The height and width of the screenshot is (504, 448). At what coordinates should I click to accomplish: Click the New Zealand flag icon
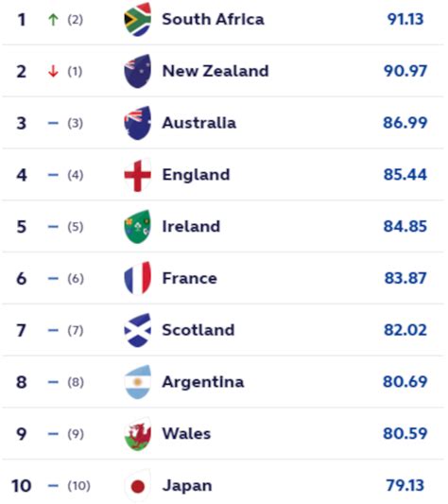click(138, 71)
